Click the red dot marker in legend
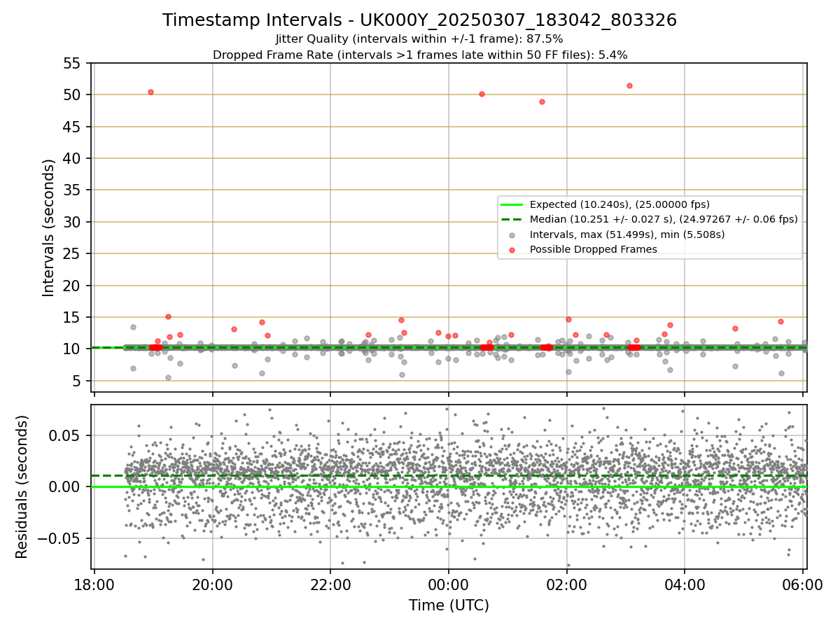Image resolution: width=840 pixels, height=630 pixels. click(512, 249)
